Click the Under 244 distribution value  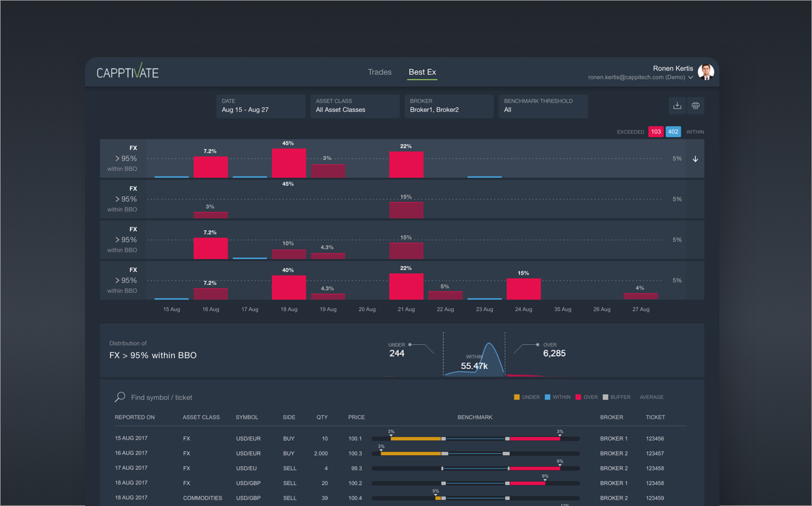point(396,353)
